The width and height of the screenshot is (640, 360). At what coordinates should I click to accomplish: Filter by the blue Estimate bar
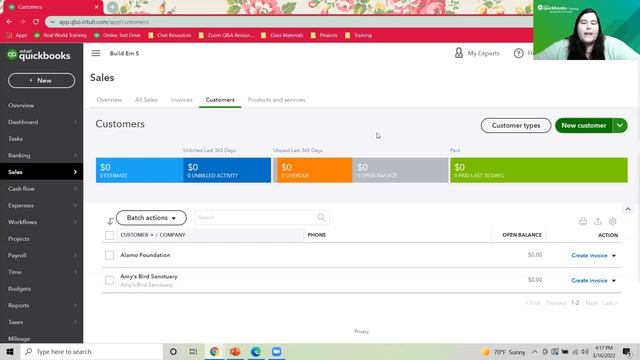click(140, 170)
